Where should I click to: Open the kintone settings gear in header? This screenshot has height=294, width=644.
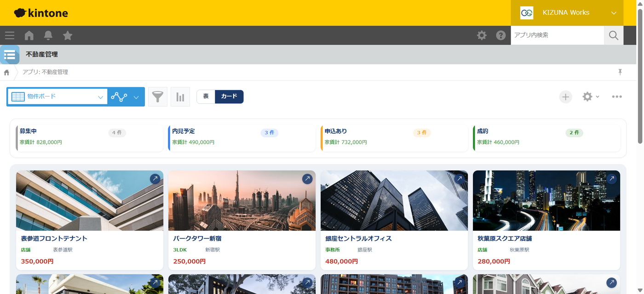[x=482, y=35]
